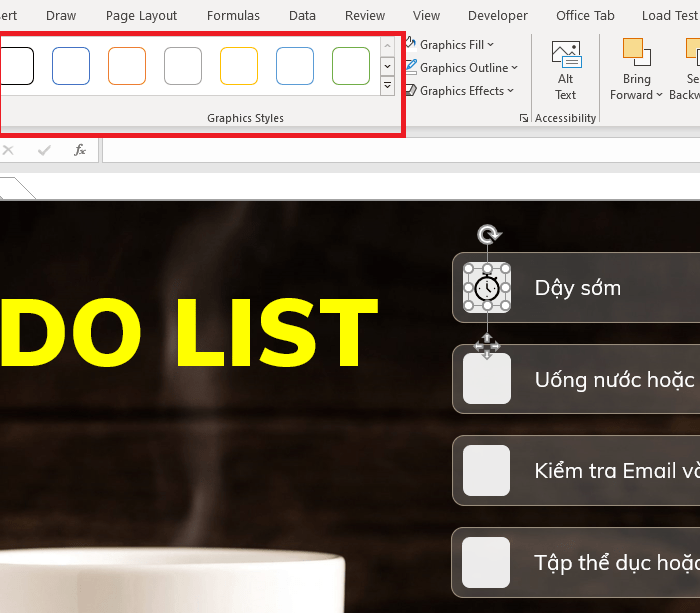Click the formula bar Cancel X
This screenshot has width=700, height=613.
coord(9,150)
